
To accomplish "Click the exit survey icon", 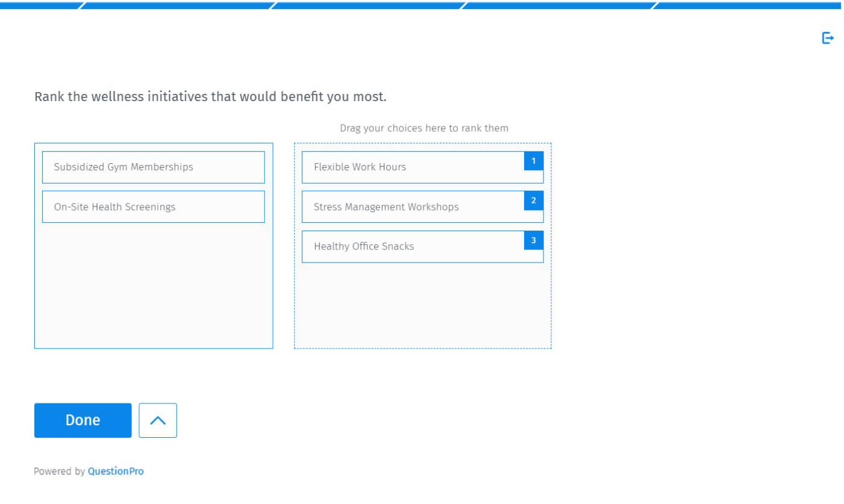I will click(828, 38).
